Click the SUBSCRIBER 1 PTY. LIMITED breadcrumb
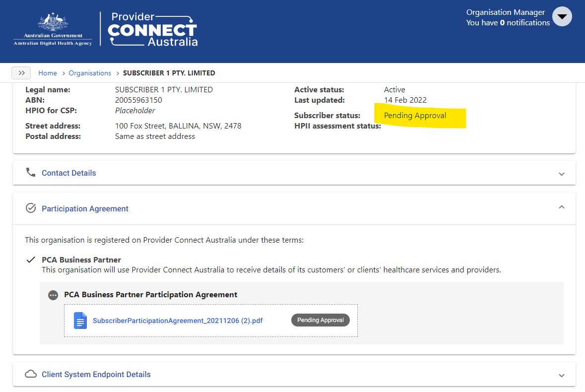 (x=169, y=73)
